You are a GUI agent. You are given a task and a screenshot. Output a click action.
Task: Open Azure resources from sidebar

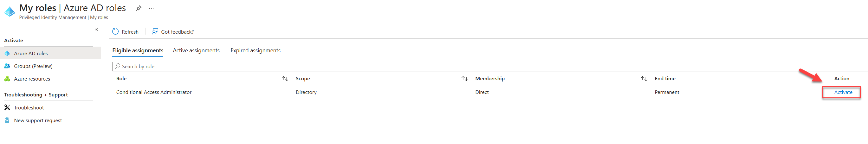pos(32,79)
